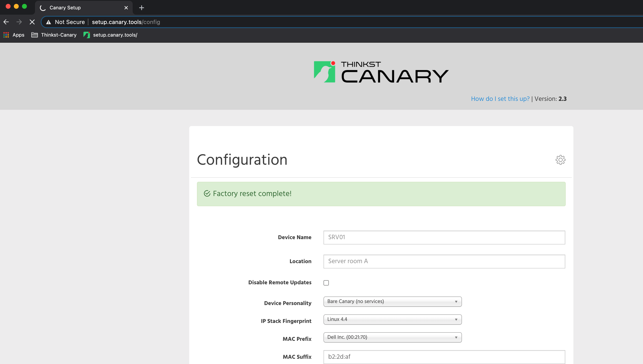Screen dimensions: 643x364
Task: Click the Device Personality label
Action: (288, 303)
